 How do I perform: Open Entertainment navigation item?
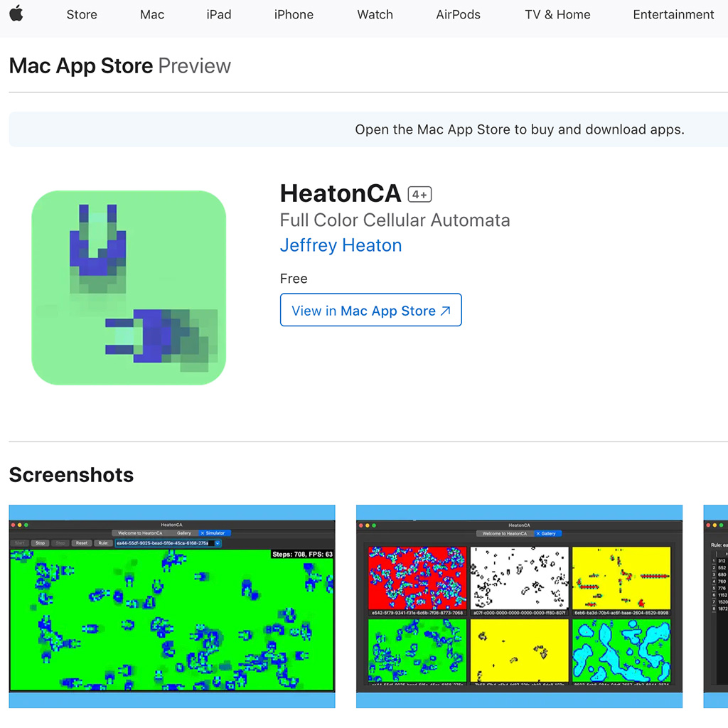point(673,15)
